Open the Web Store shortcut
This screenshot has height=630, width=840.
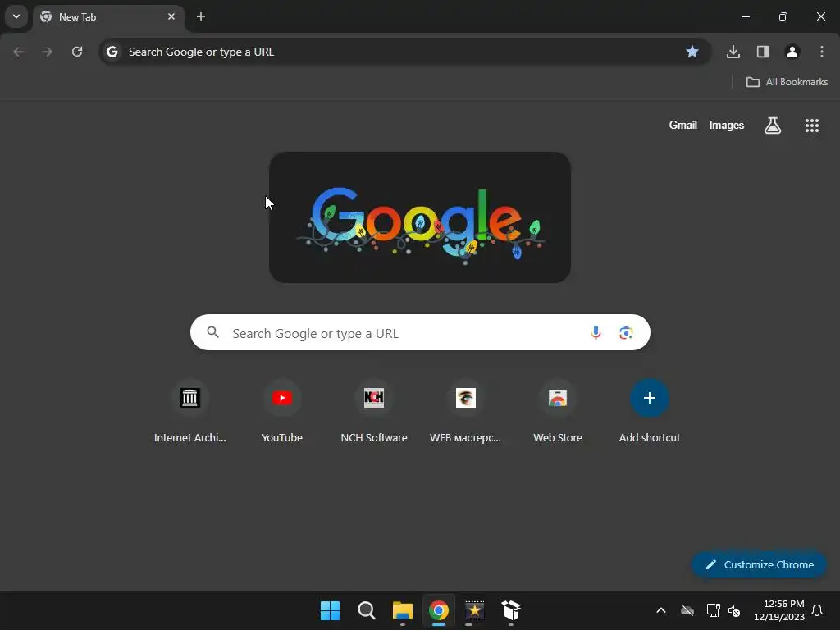point(558,412)
